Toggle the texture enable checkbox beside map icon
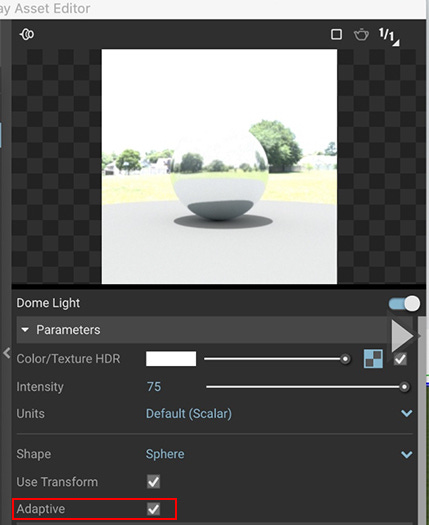Screen dimensions: 429x525 pyautogui.click(x=400, y=359)
